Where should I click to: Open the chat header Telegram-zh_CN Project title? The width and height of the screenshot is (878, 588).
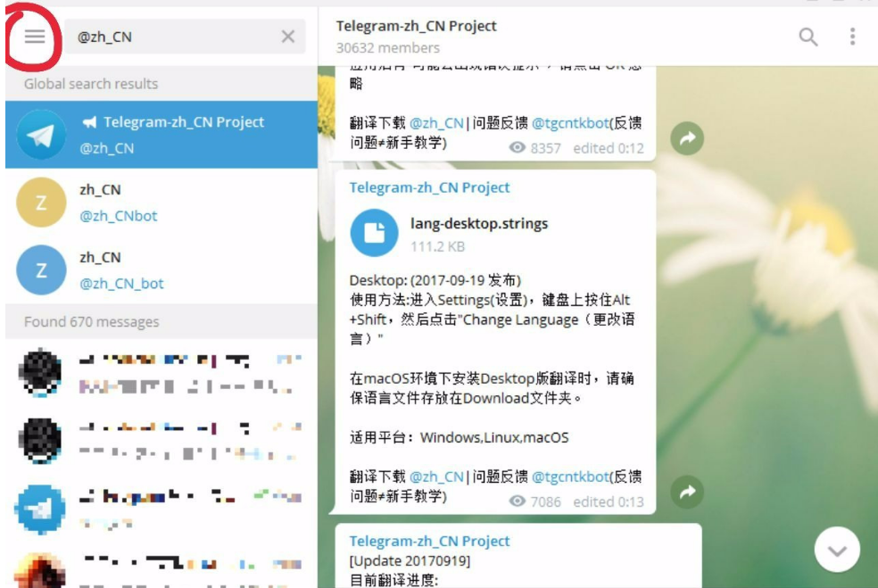tap(416, 26)
